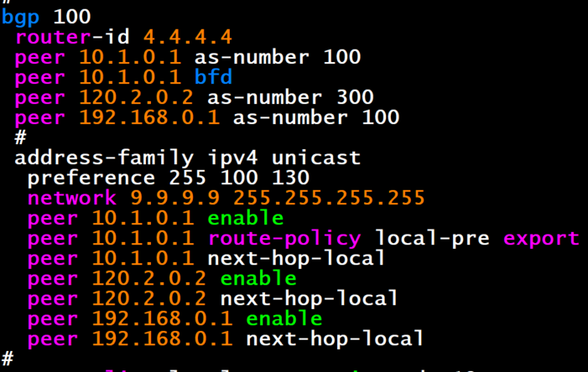This screenshot has height=372, width=588.
Task: Select 'peer 10.1.0.1 next-hop-local' line
Action: [x=206, y=259]
